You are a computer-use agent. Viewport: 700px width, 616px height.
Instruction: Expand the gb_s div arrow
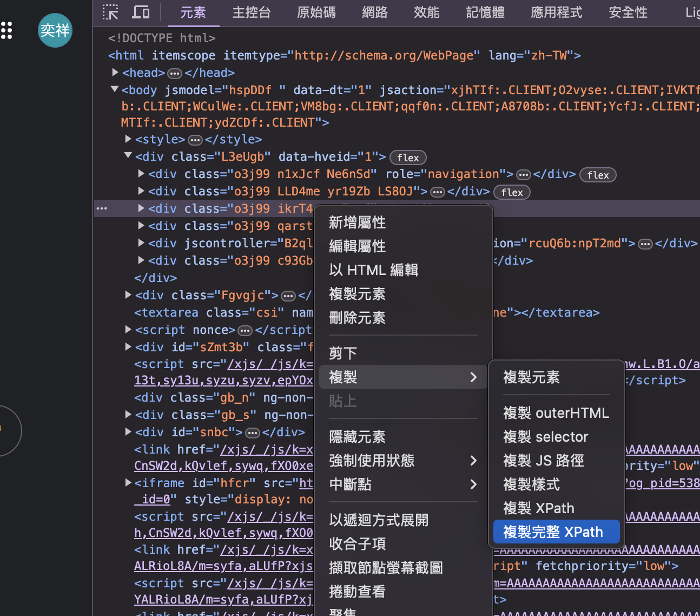[x=128, y=415]
